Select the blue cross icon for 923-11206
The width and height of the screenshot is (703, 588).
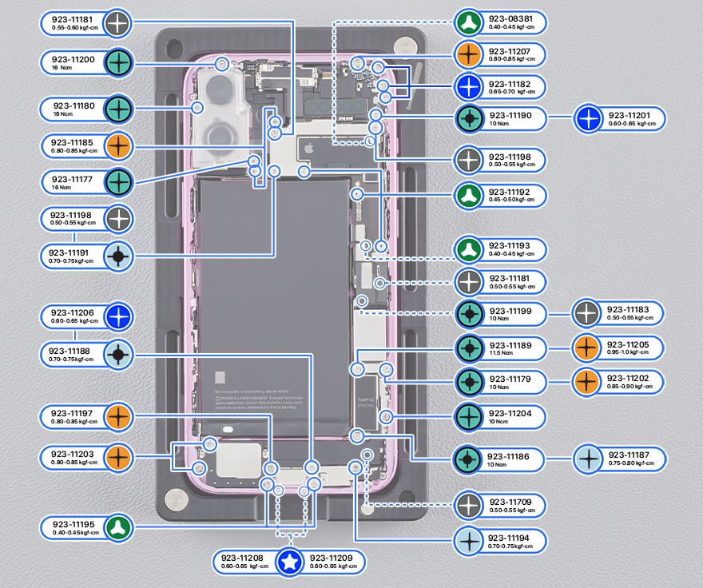pos(118,316)
